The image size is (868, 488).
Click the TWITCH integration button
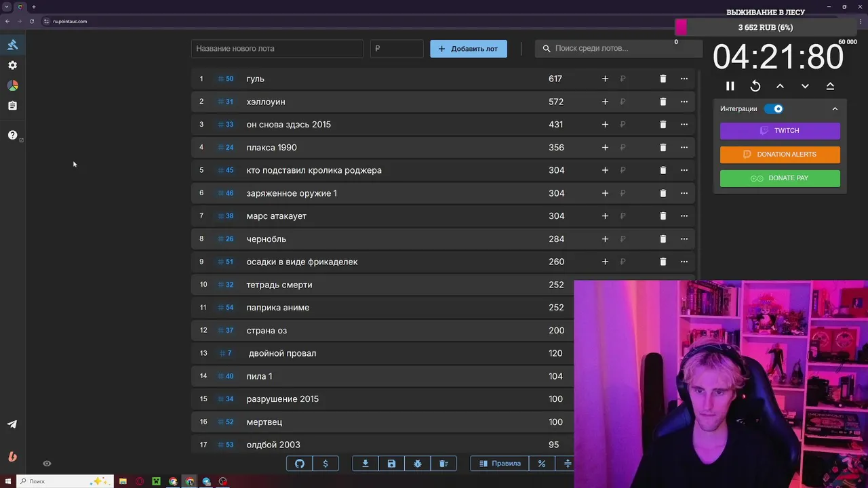click(780, 131)
